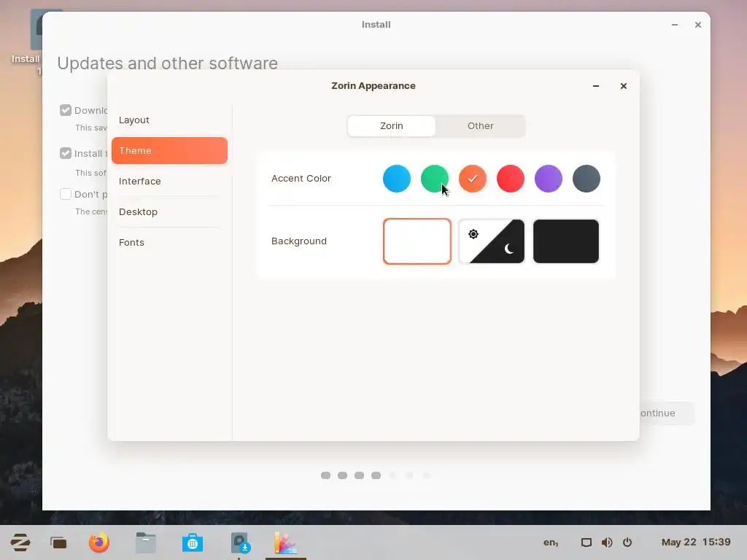Toggle the Don't participate checkbox in Install window
This screenshot has width=747, height=560.
pos(66,194)
